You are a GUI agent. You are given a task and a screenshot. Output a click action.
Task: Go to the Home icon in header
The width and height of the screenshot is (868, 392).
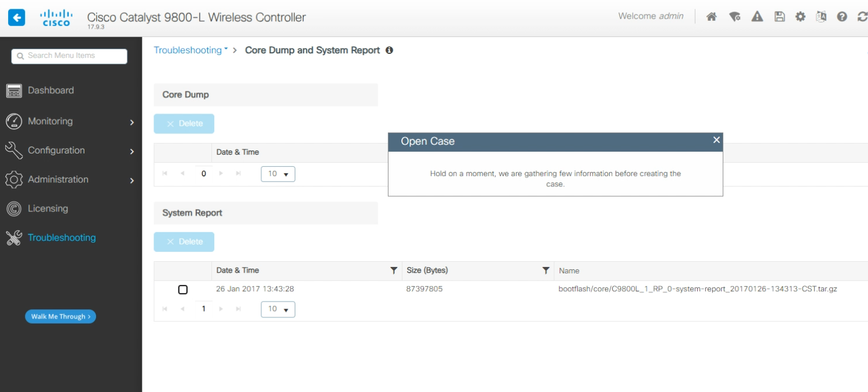(x=710, y=17)
